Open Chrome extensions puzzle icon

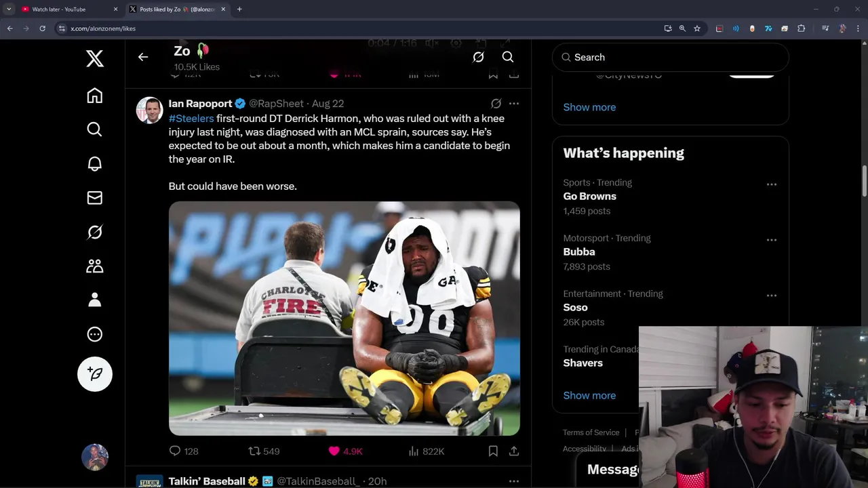pyautogui.click(x=801, y=28)
